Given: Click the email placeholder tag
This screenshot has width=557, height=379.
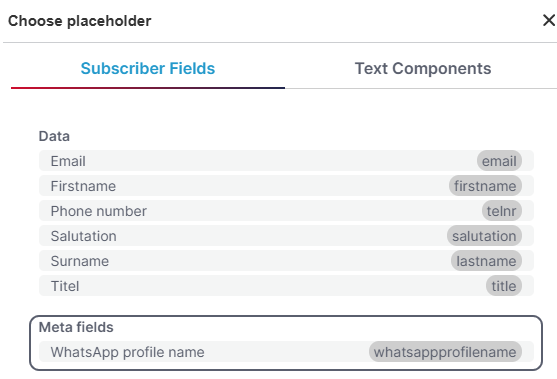Looking at the screenshot, I should [x=499, y=161].
